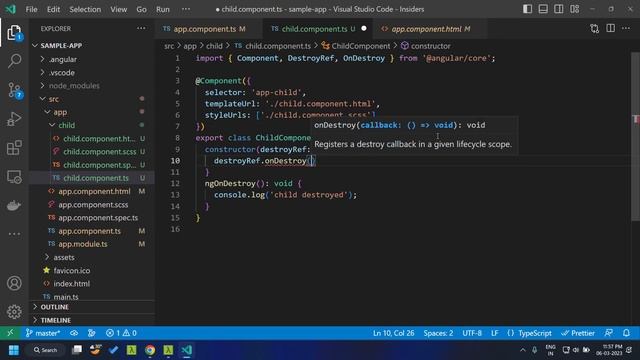Click the Prettier status item
This screenshot has height=360, width=640.
point(578,333)
